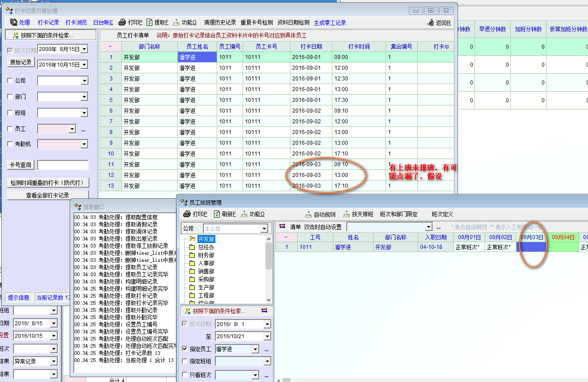The height and width of the screenshot is (382, 588).
Task: Select 清理历史记录 from the toolbar menu
Action: tap(220, 22)
